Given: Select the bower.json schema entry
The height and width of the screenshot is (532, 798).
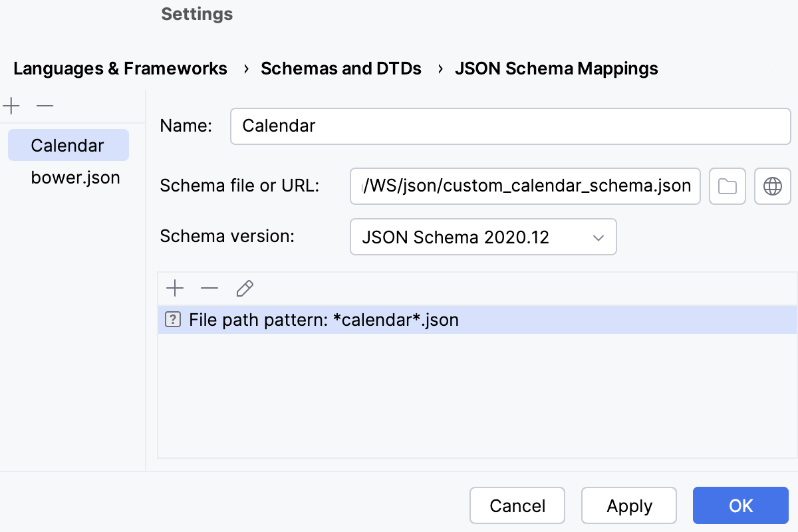Looking at the screenshot, I should [x=75, y=177].
